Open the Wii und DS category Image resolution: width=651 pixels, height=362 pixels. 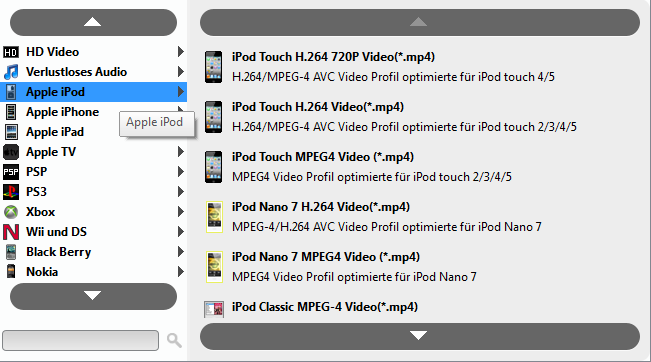pyautogui.click(x=93, y=232)
